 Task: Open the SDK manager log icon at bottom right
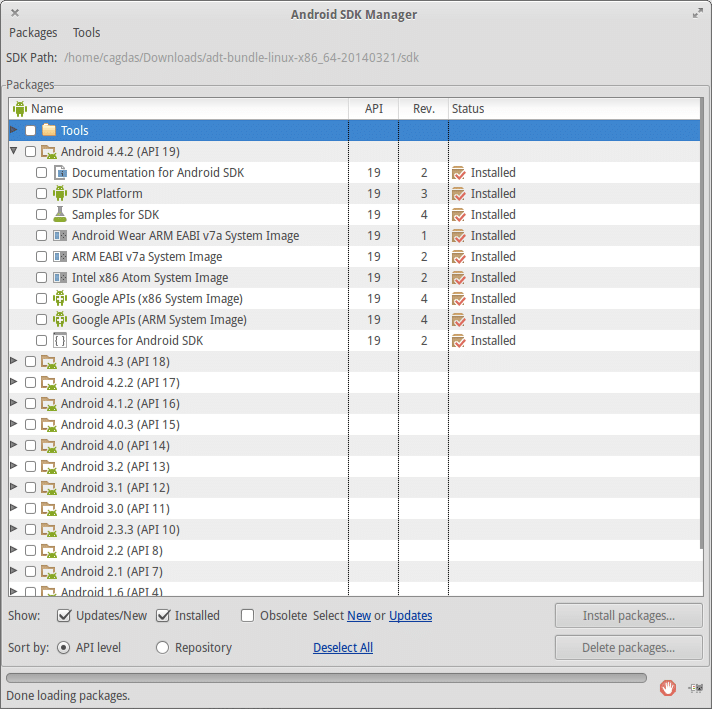(695, 688)
